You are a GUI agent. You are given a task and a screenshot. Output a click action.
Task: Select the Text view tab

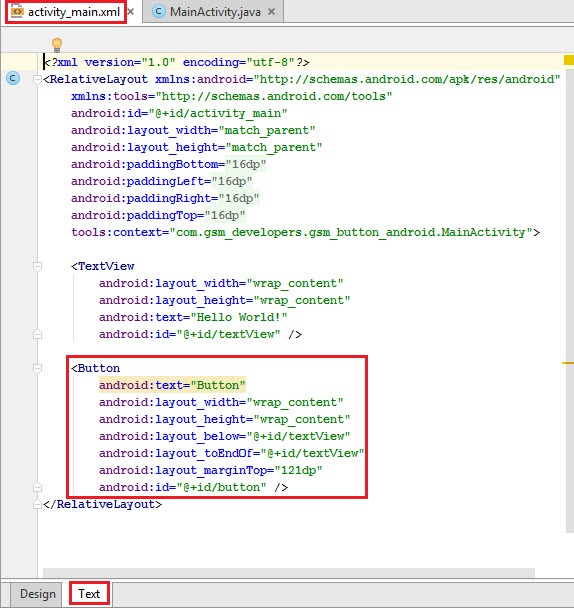coord(89,594)
